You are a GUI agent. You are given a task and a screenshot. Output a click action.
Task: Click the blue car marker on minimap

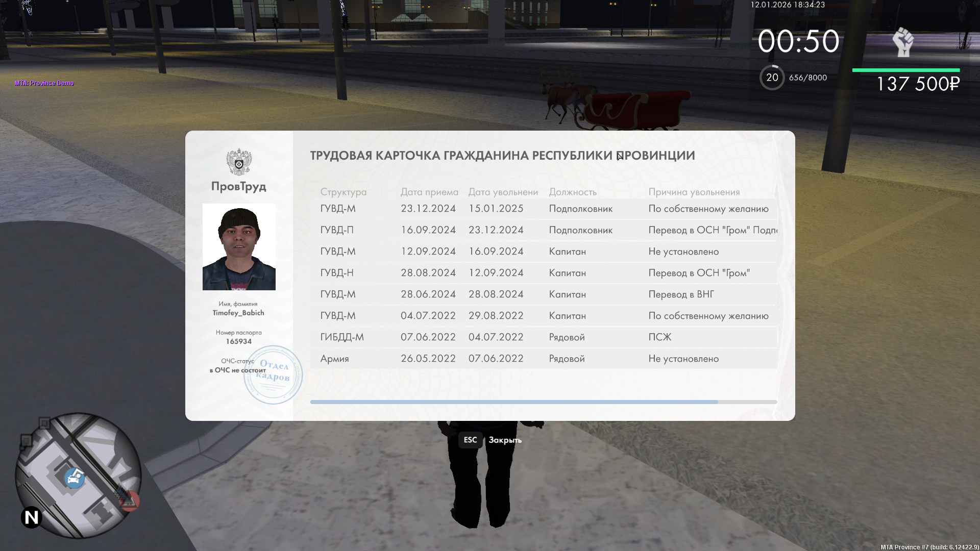pos(75,479)
